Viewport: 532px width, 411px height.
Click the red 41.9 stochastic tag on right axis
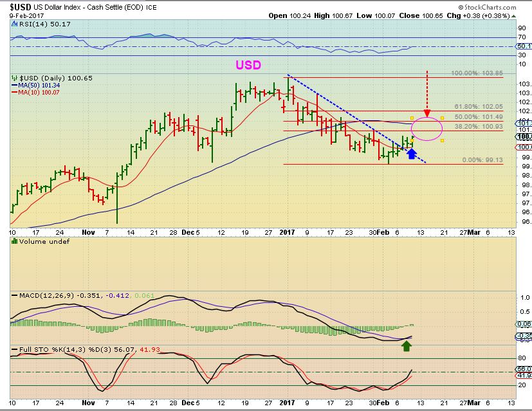pyautogui.click(x=524, y=376)
